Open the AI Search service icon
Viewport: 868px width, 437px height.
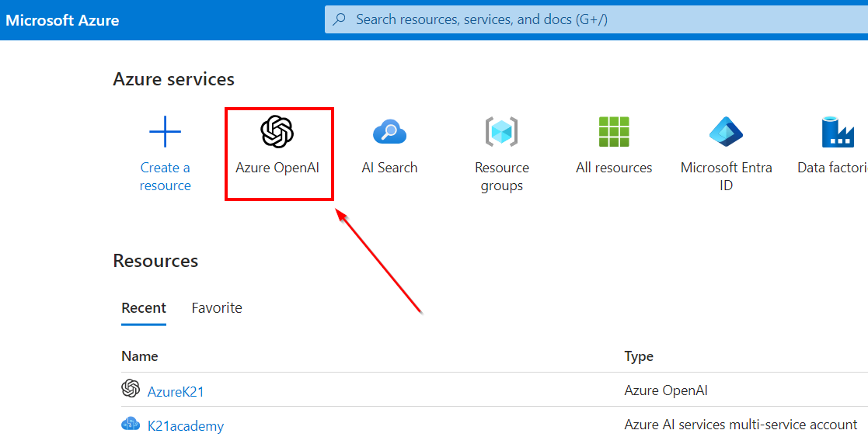389,133
